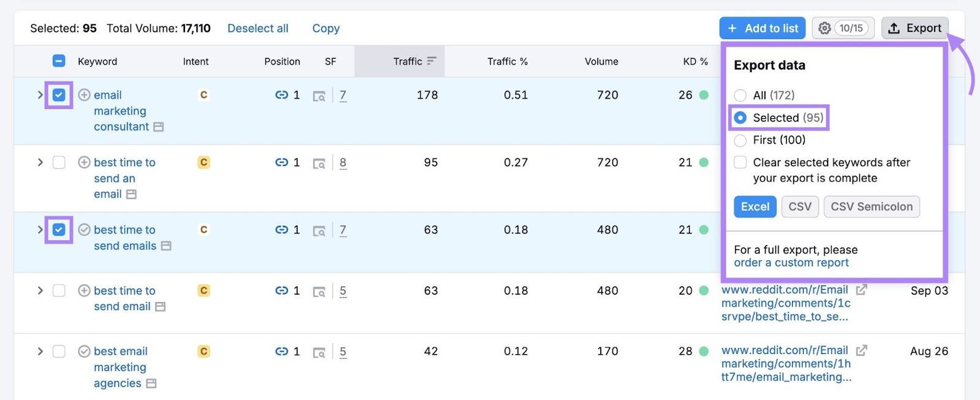Click the Intent C badge for best time to send email

coord(204,290)
